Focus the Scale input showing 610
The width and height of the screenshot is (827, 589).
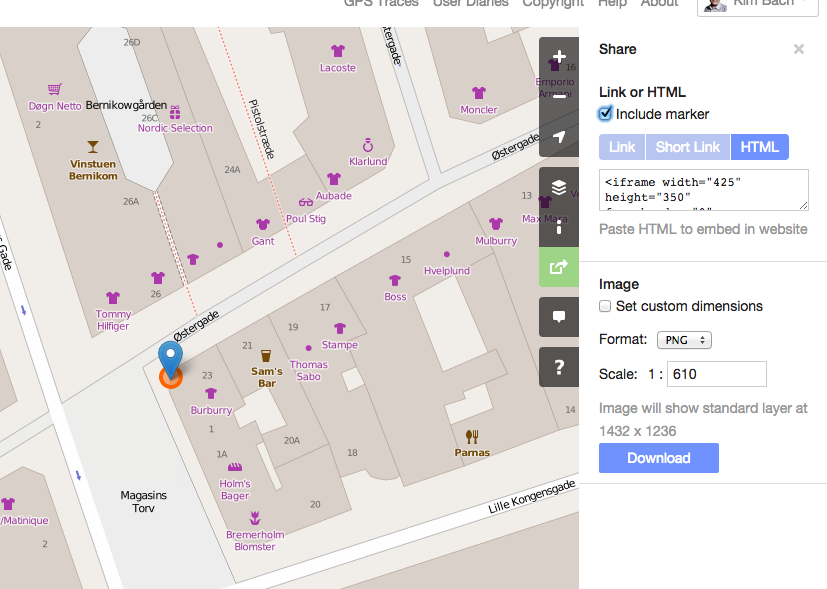(717, 374)
